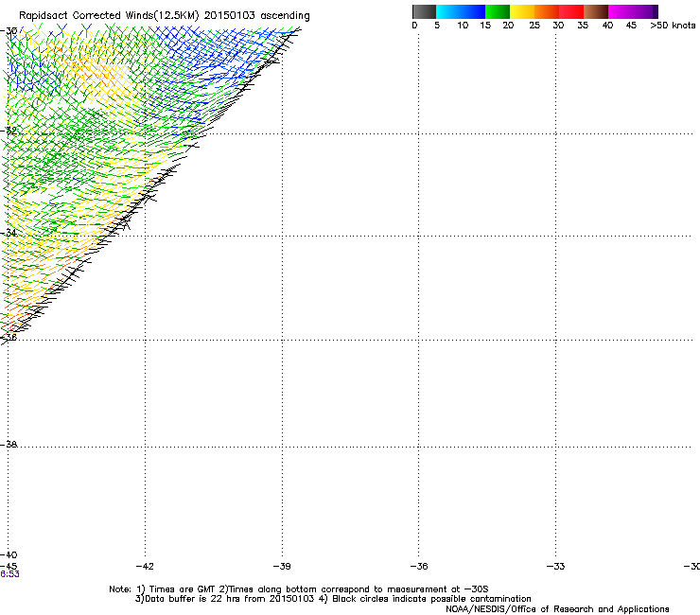Click the brown 35-40 knots color band
Viewport: 700px width, 615px height.
click(x=596, y=11)
